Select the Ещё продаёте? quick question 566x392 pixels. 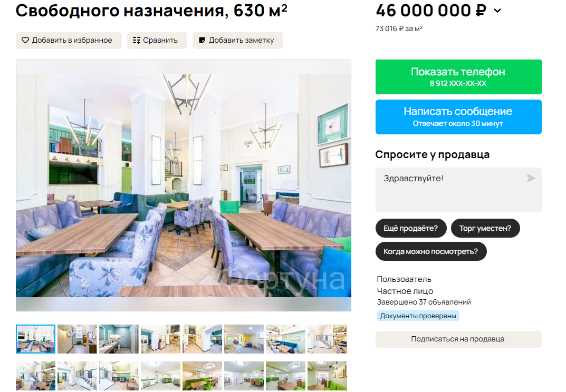tap(411, 228)
